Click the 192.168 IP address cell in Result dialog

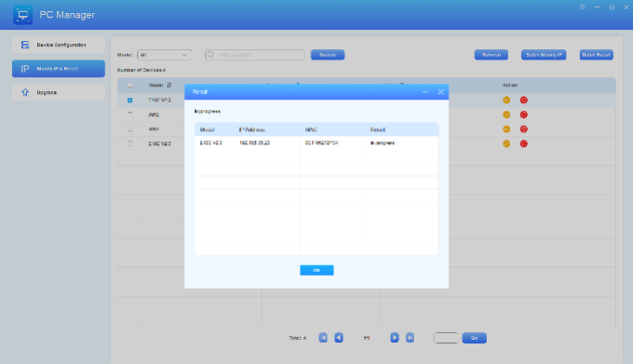[255, 142]
